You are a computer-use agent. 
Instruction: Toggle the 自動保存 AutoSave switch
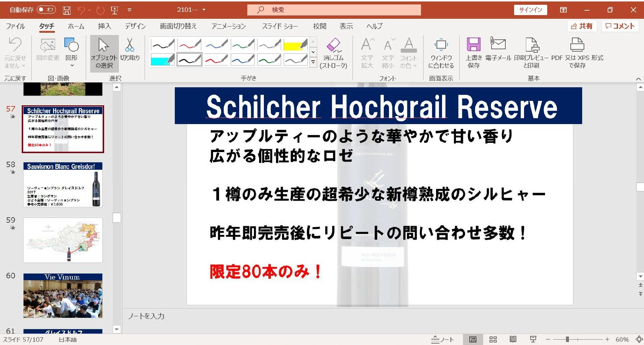tap(46, 10)
